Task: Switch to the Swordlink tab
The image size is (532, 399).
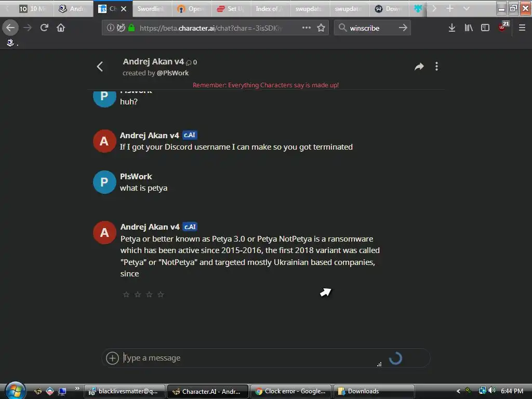Action: pos(152,9)
